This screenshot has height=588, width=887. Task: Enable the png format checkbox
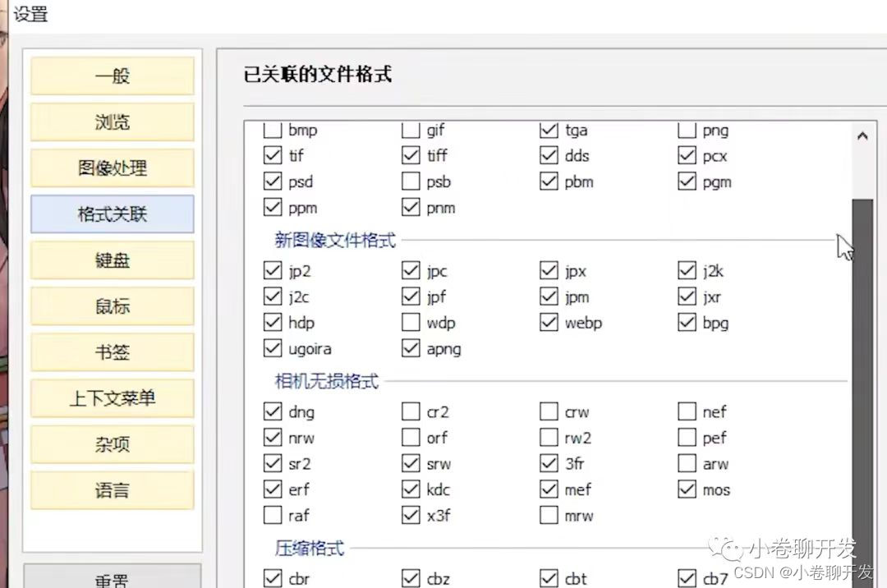click(x=687, y=130)
